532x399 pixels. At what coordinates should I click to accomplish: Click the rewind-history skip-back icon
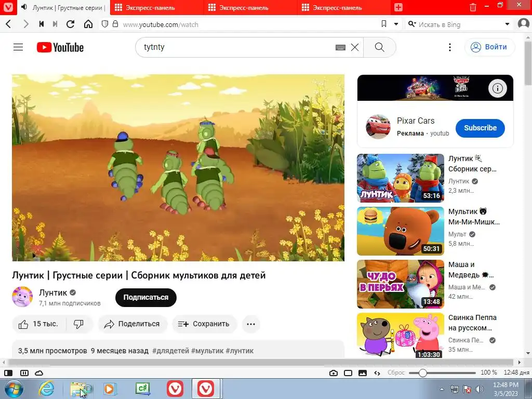click(x=42, y=24)
